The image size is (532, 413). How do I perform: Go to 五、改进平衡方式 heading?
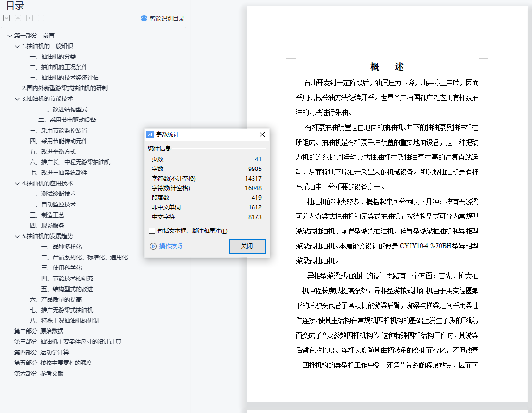53,152
